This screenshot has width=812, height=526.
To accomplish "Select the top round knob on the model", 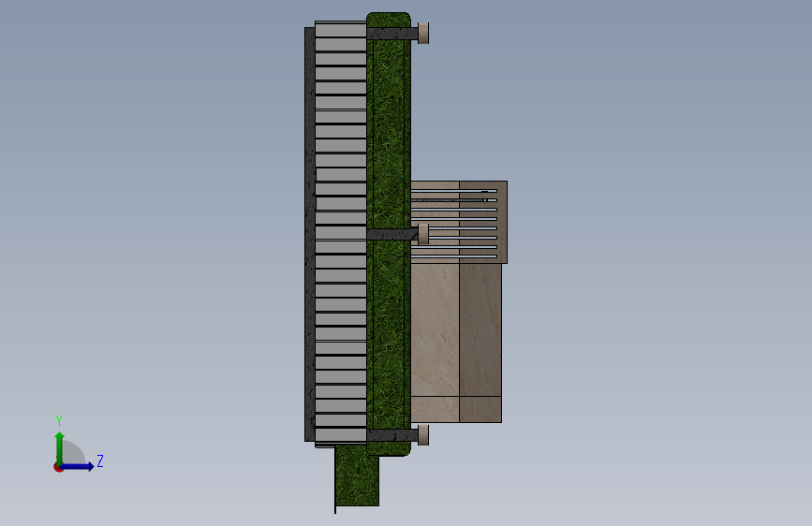I will click(423, 33).
